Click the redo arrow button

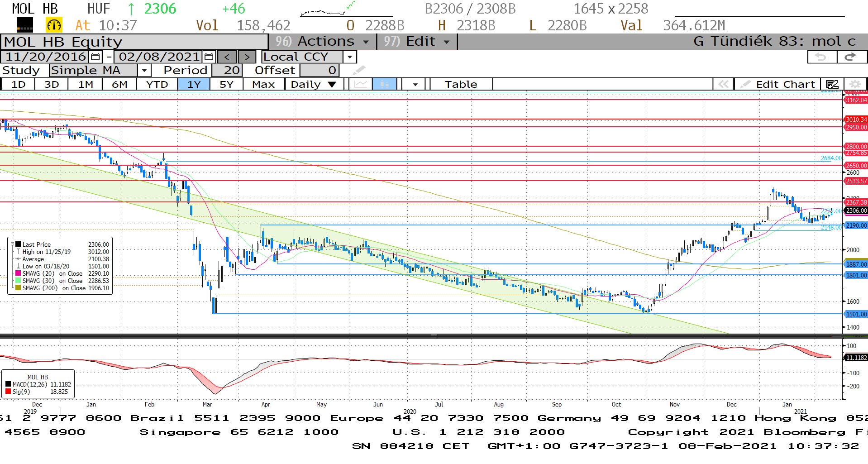pos(851,57)
